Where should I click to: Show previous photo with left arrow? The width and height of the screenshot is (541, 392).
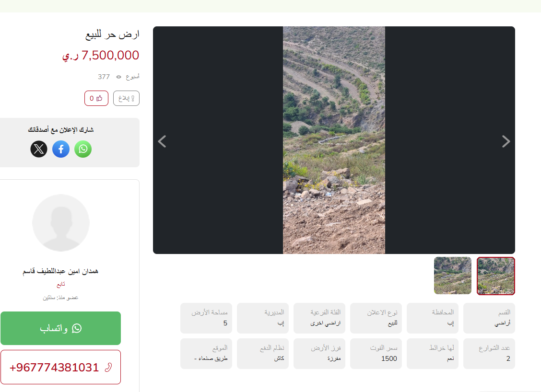pos(162,141)
